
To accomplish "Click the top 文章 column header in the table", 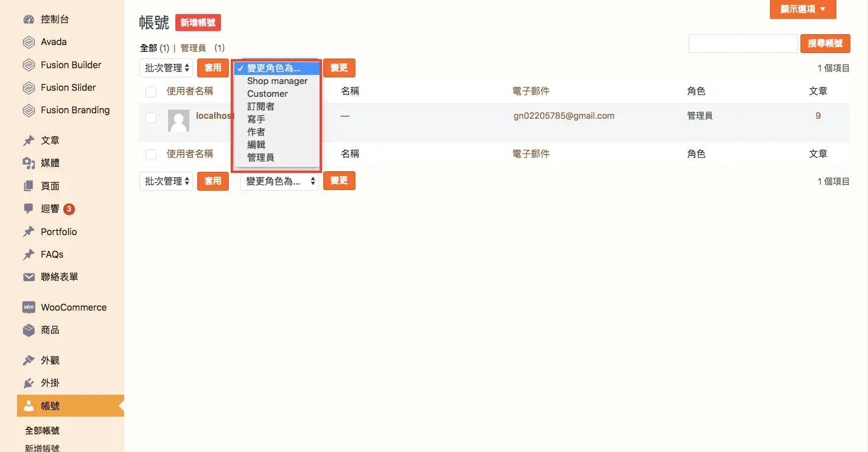I will coord(818,91).
